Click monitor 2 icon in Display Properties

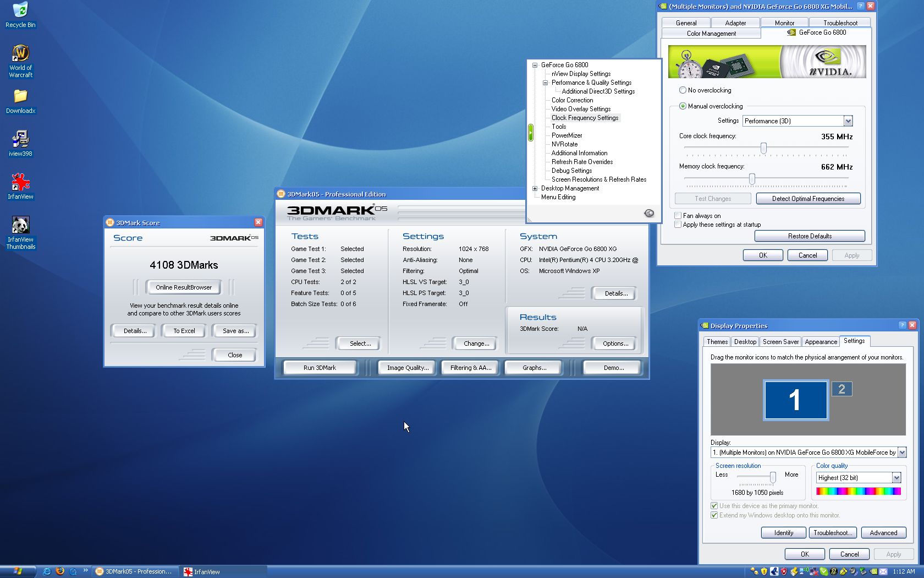pyautogui.click(x=842, y=389)
